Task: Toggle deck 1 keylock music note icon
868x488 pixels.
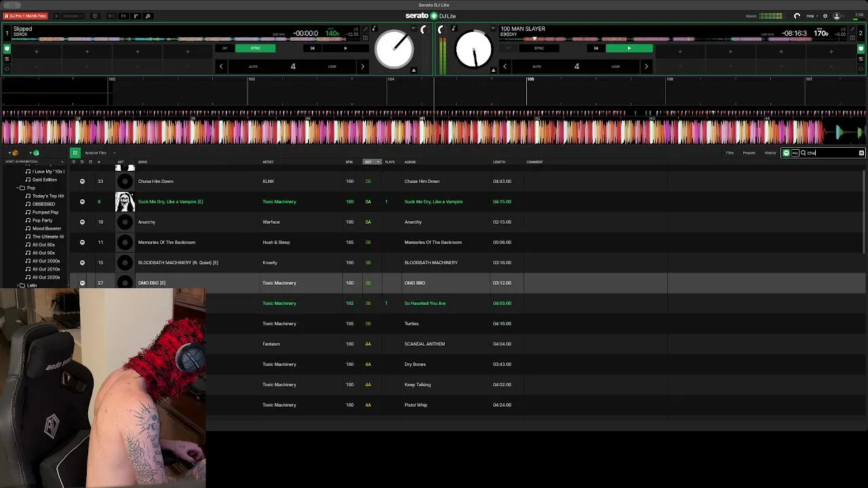Action: (374, 29)
